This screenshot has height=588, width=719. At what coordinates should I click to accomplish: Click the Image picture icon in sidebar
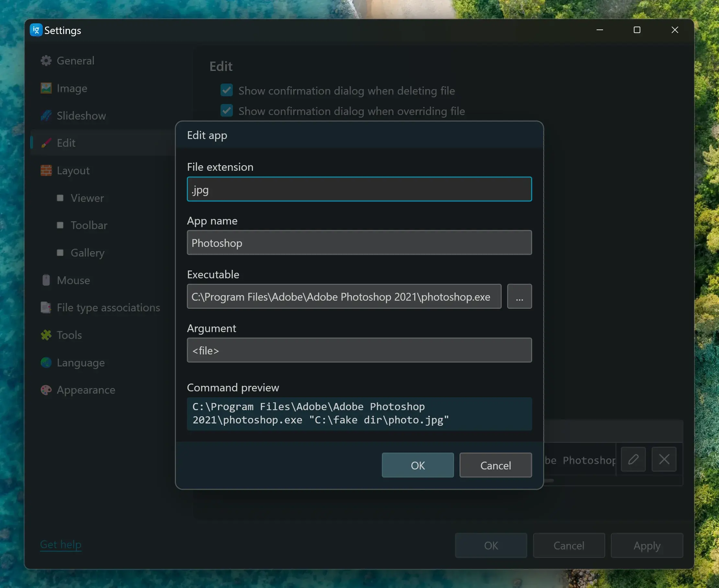click(x=46, y=88)
